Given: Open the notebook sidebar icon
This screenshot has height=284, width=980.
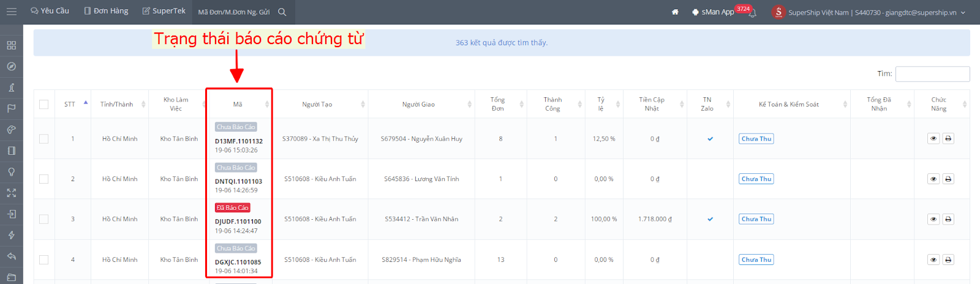Looking at the screenshot, I should 11,151.
